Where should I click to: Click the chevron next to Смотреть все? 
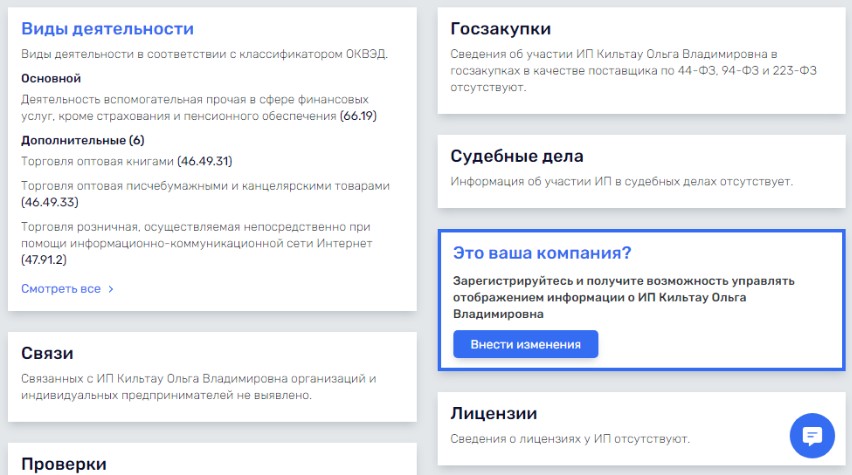[111, 289]
